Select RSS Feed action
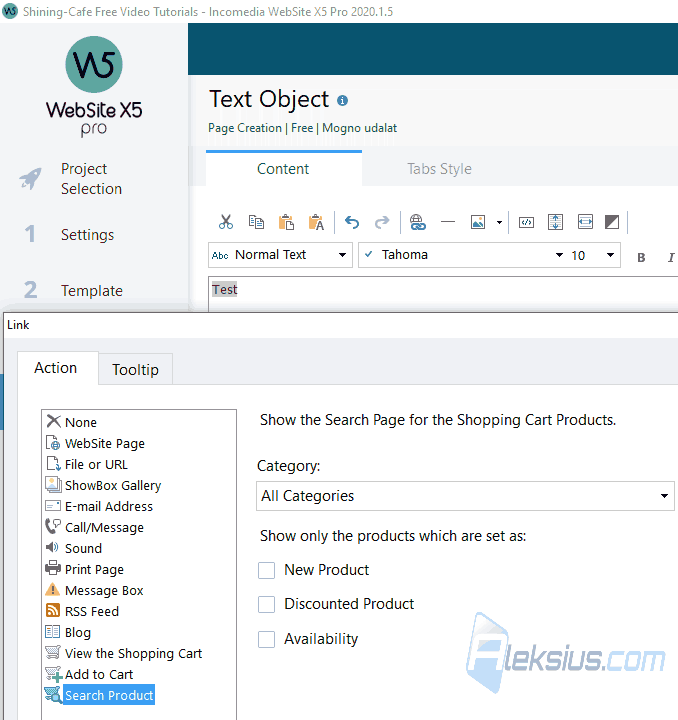 point(82,611)
